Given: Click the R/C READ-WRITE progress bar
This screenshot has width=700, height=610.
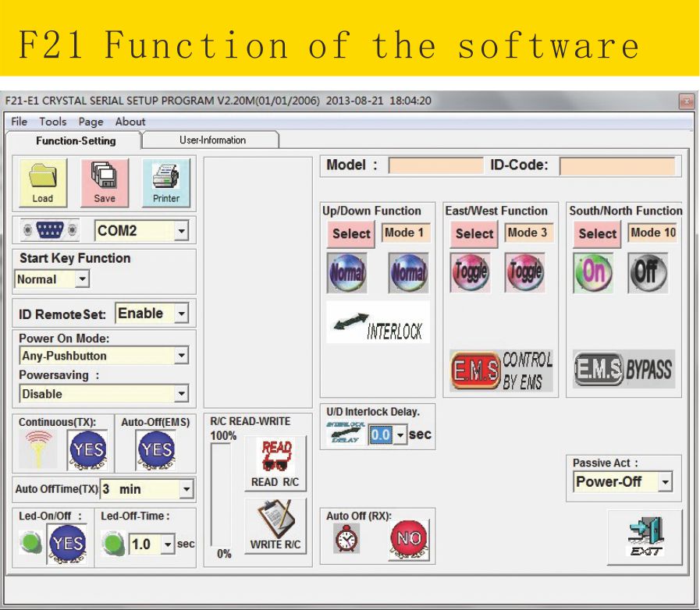Looking at the screenshot, I should pos(223,495).
